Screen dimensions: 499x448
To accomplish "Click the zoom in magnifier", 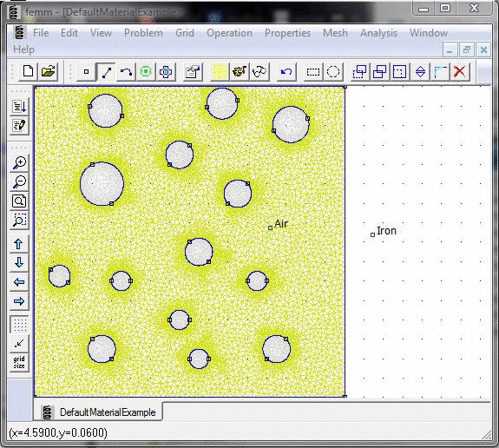I will (20, 162).
